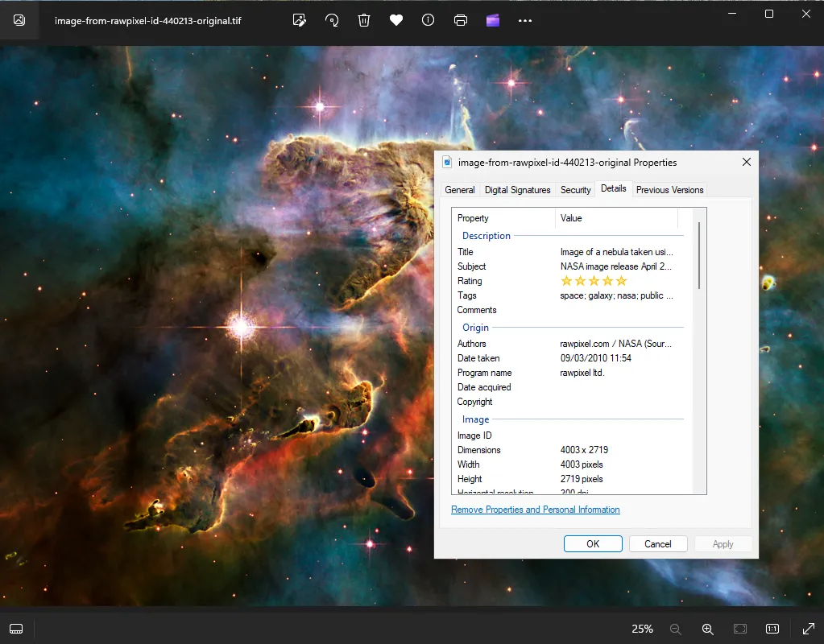Open the Previous Versions tab
824x644 pixels.
click(669, 189)
